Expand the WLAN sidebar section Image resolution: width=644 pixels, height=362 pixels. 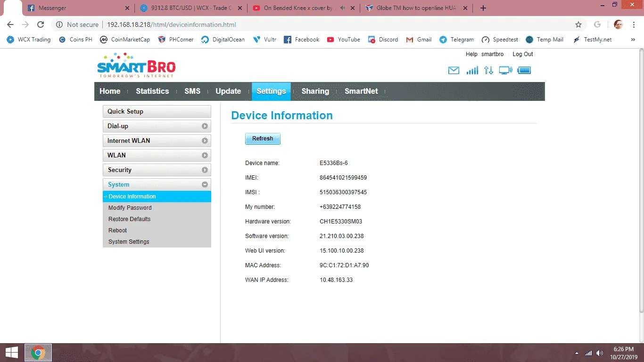pyautogui.click(x=157, y=156)
